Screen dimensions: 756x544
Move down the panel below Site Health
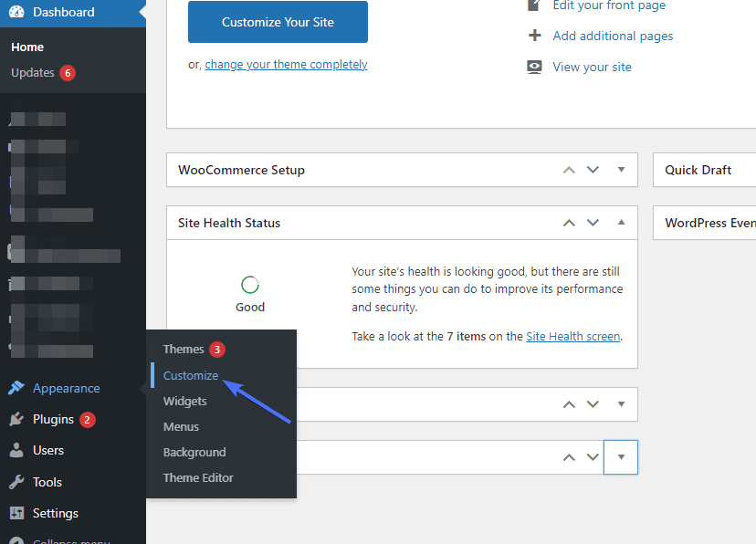click(x=593, y=404)
